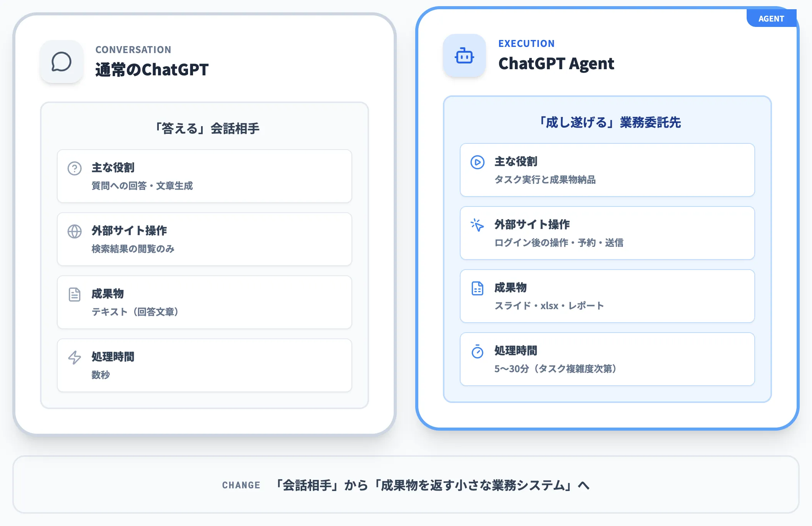
Task: Select the CONVERSATION label
Action: [x=133, y=50]
